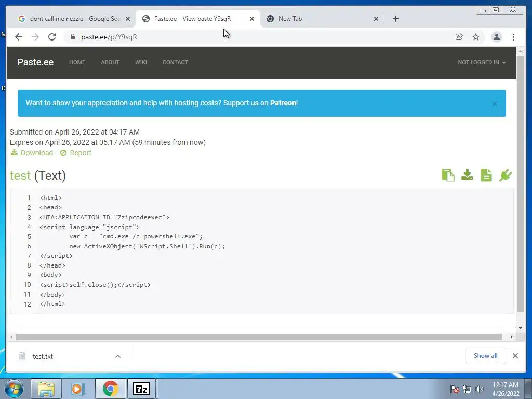Screen dimensions: 532x399
Task: Click the green download icon beside test (Text)
Action: pyautogui.click(x=467, y=175)
